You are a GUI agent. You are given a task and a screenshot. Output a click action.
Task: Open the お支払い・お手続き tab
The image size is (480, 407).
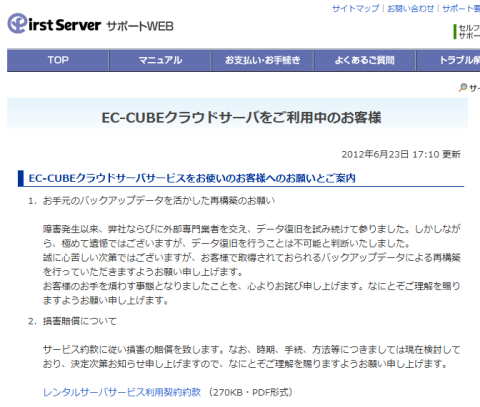coord(263,60)
